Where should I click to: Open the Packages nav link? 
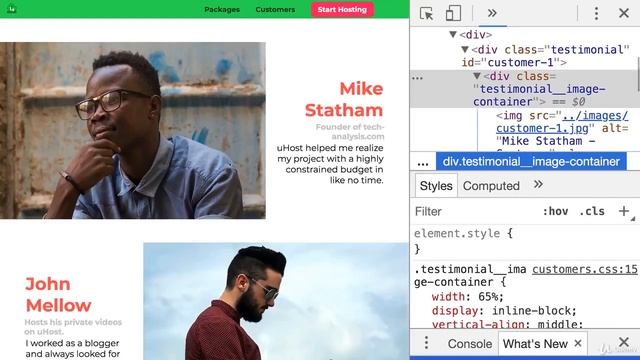[x=222, y=9]
